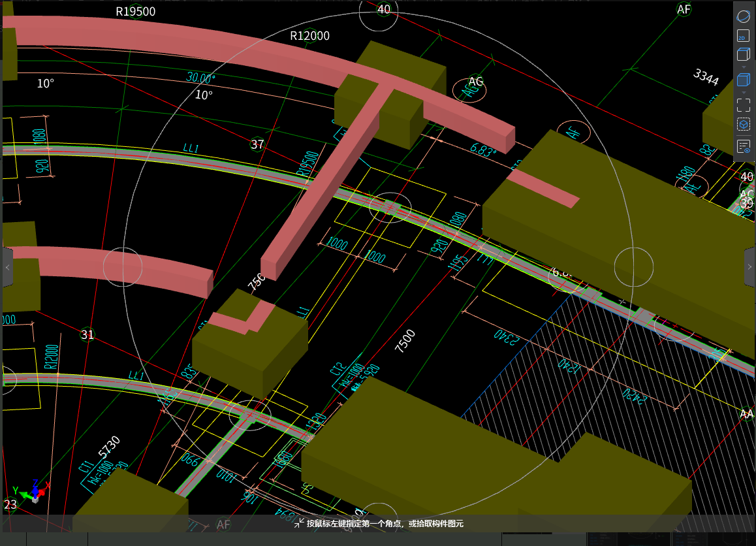Click the status prompt text at bottom
Image resolution: width=756 pixels, height=546 pixels.
tap(385, 523)
